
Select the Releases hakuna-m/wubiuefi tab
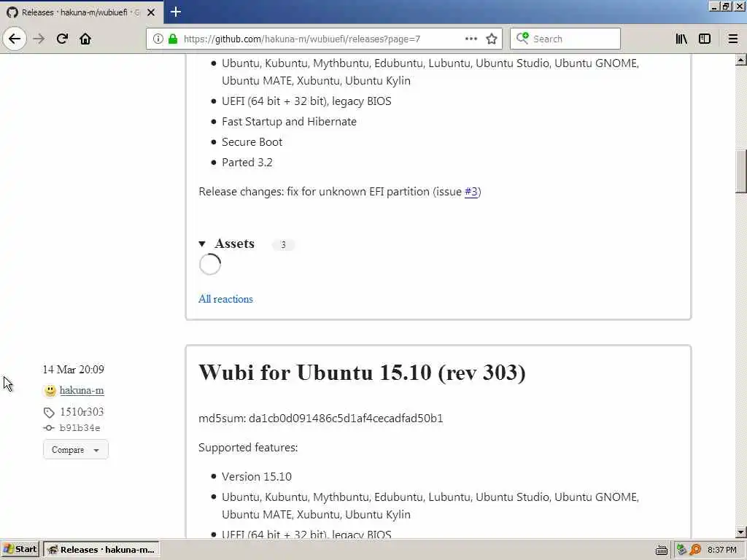click(x=81, y=12)
